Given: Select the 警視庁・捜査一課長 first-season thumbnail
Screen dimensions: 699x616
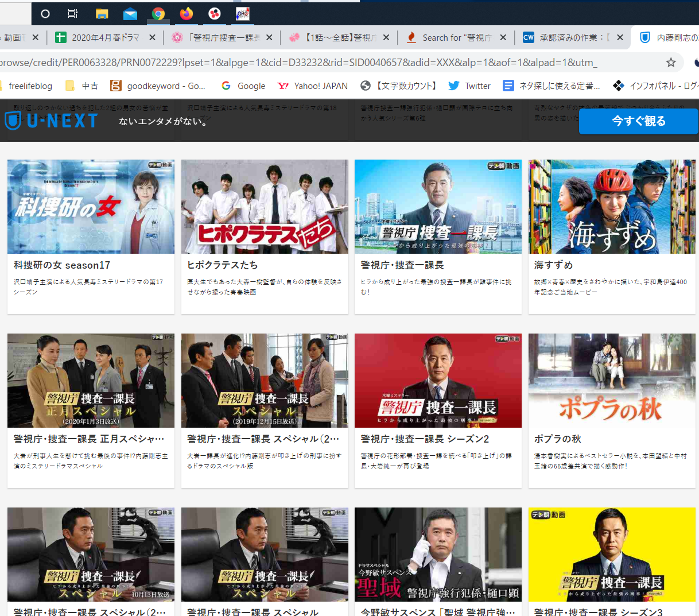Looking at the screenshot, I should tap(438, 207).
